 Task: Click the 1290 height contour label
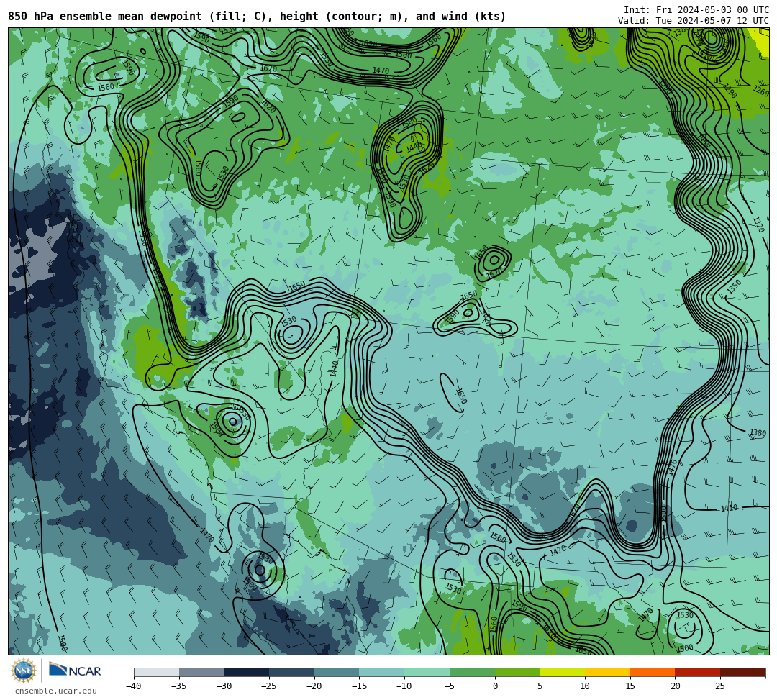click(x=730, y=91)
